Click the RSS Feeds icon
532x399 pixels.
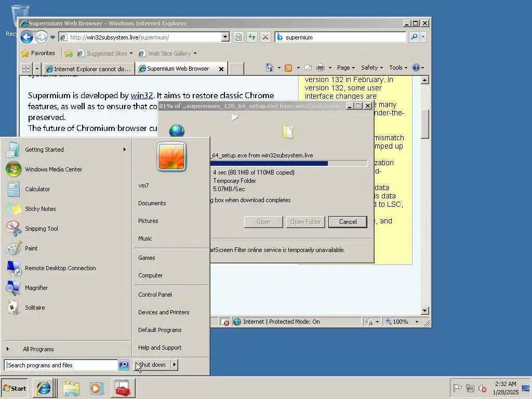point(288,68)
